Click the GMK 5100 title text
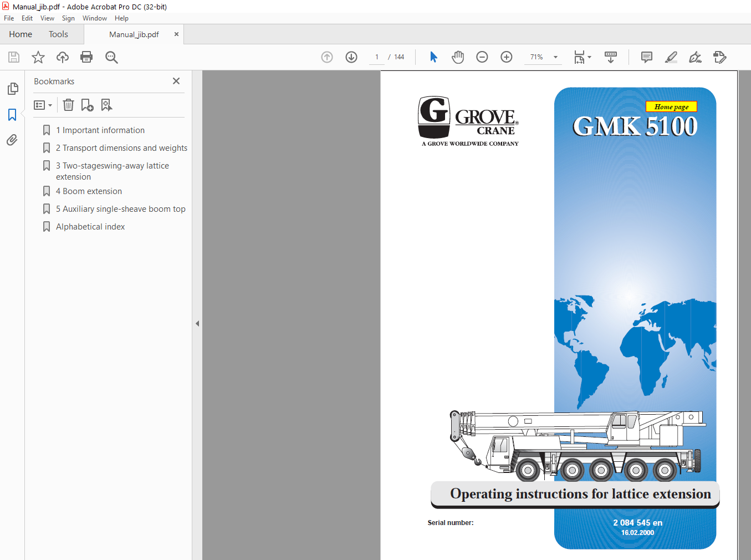Viewport: 751px width, 560px height. 635,126
